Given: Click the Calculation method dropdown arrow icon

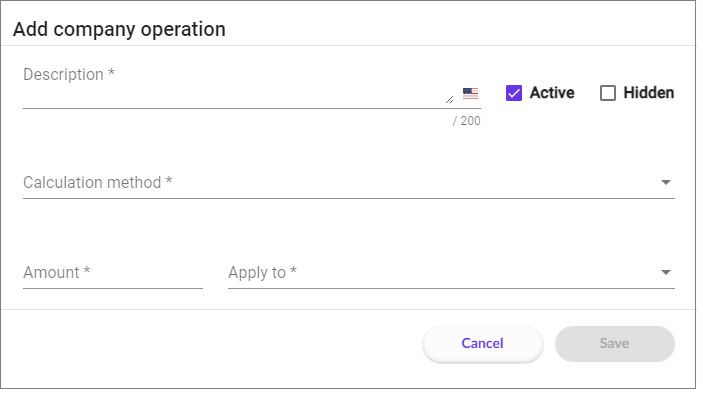Looking at the screenshot, I should (x=666, y=182).
